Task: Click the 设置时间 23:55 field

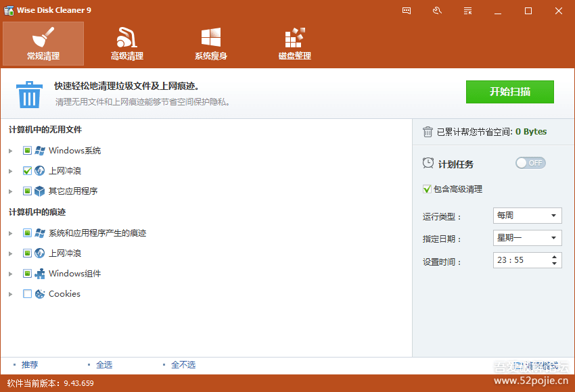Action: (x=528, y=260)
